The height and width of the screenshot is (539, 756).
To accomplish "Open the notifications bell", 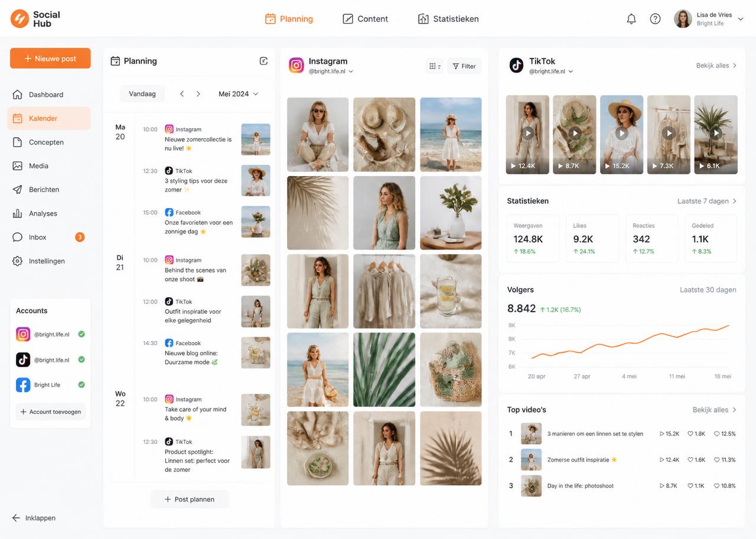I will click(631, 19).
